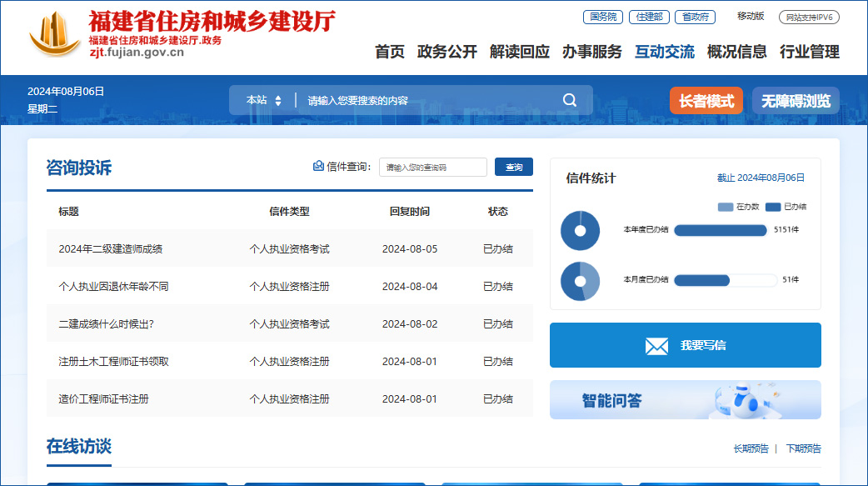Open the 本站 search scope dropdown
The height and width of the screenshot is (486, 868).
(263, 100)
